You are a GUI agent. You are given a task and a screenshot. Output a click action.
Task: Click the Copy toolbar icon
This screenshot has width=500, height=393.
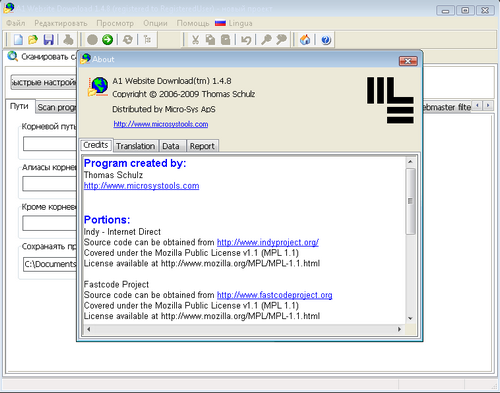tap(210, 40)
